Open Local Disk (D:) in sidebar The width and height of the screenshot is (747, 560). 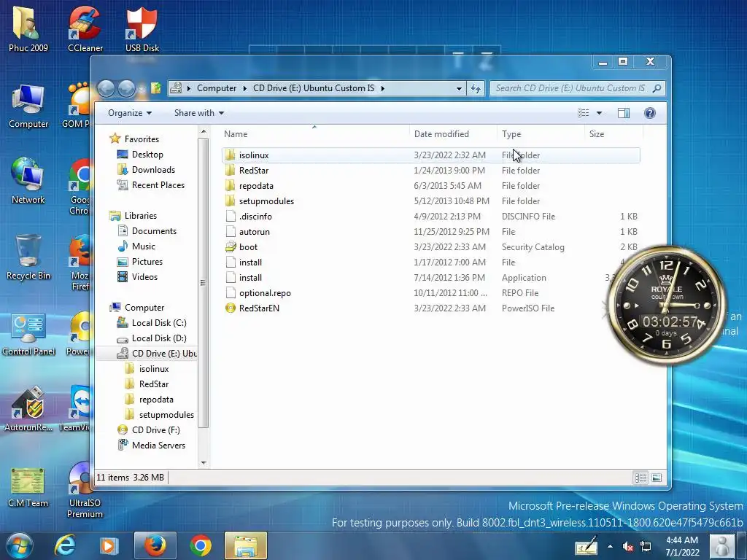click(x=158, y=338)
